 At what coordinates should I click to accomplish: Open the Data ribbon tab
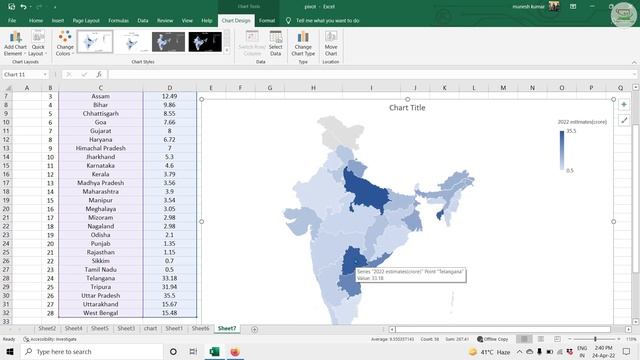coord(143,20)
